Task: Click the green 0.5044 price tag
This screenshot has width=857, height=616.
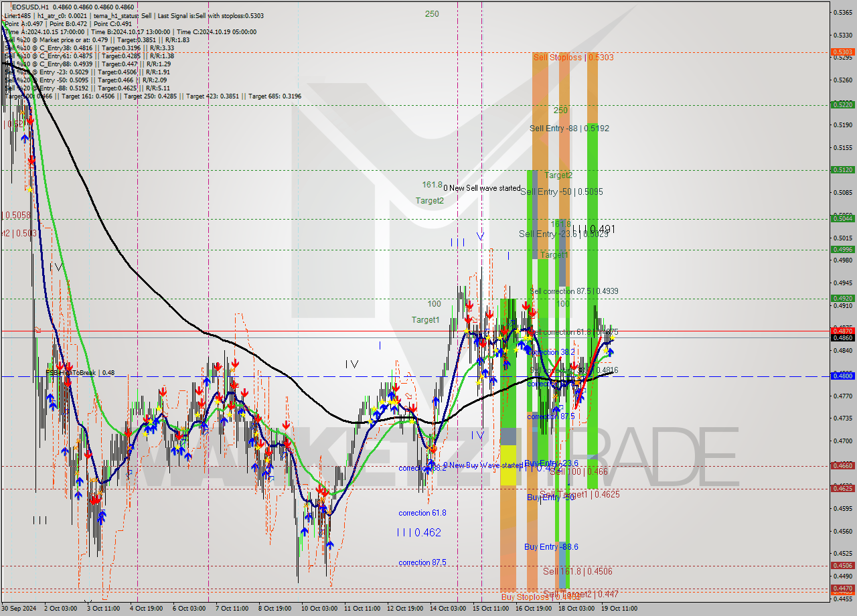Action: [x=842, y=218]
